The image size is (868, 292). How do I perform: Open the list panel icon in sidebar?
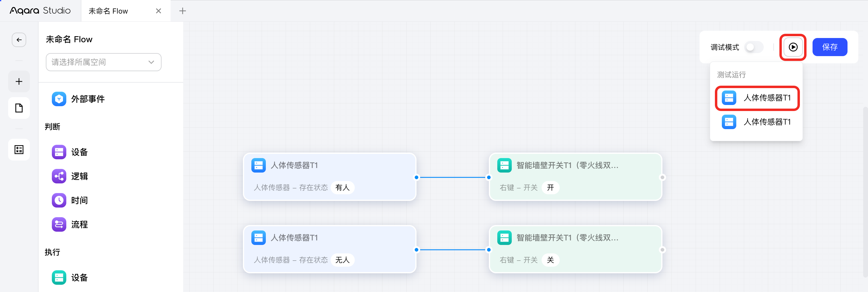pos(19,149)
